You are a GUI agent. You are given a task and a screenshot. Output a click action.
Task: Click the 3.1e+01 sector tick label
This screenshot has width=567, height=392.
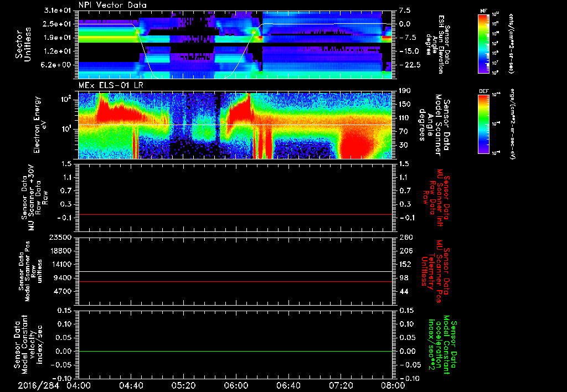(x=58, y=11)
